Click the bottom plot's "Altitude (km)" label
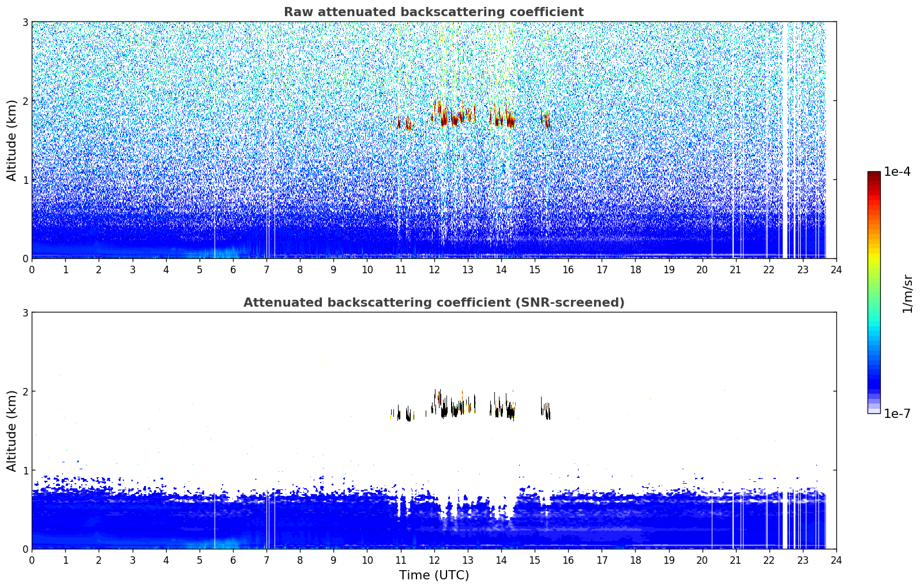920x588 pixels. (x=12, y=431)
